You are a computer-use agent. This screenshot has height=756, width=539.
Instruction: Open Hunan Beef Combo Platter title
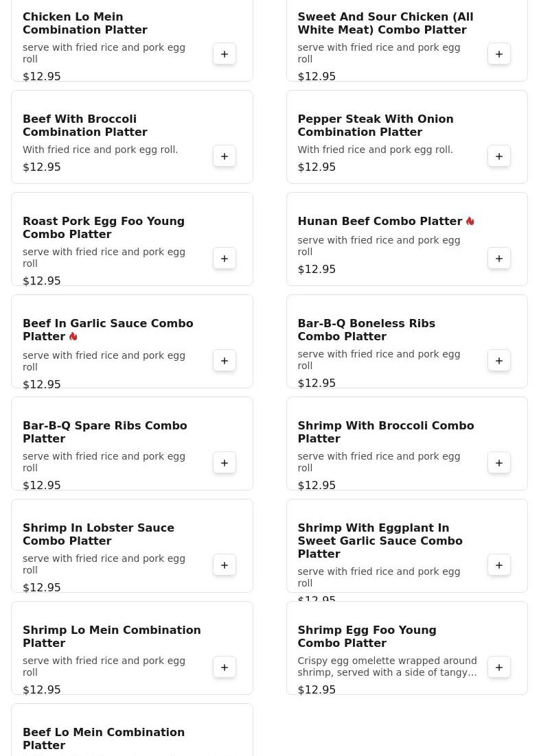tap(379, 222)
